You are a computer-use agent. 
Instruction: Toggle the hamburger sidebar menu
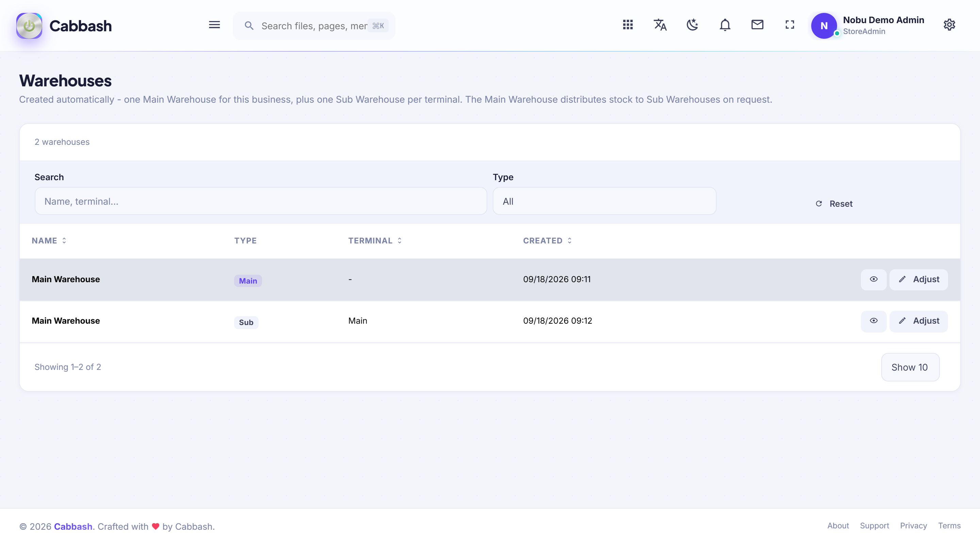(x=214, y=25)
